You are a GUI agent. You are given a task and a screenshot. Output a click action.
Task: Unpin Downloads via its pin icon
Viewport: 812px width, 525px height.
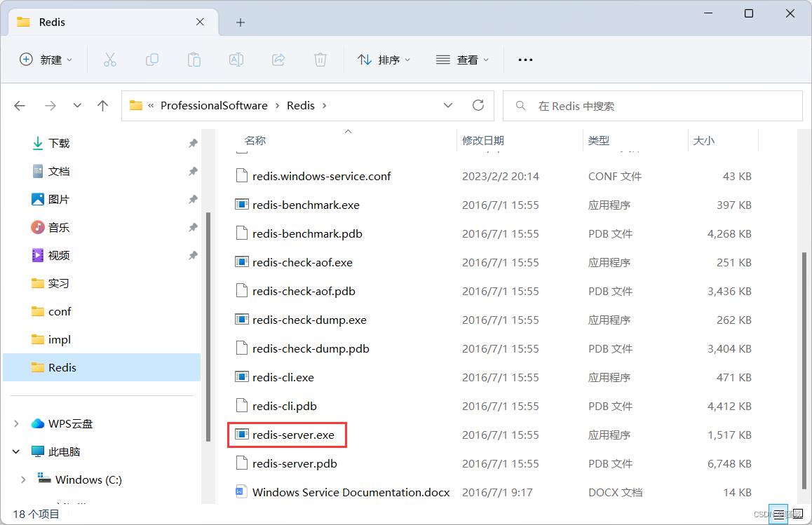pyautogui.click(x=193, y=144)
